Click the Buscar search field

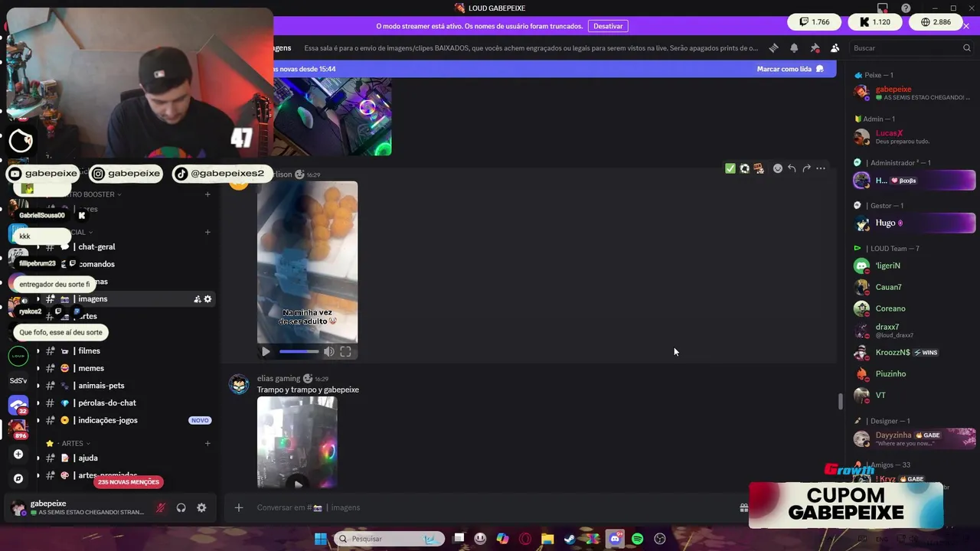[911, 47]
